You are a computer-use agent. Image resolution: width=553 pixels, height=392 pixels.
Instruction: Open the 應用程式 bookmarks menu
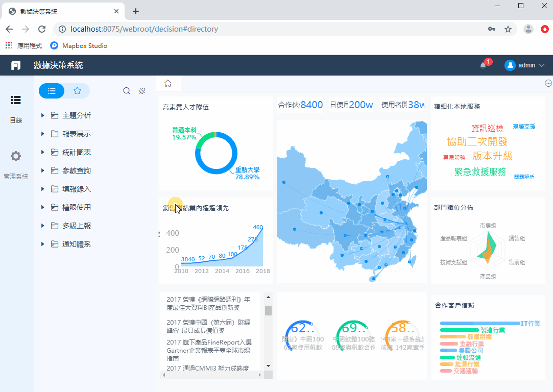[23, 45]
